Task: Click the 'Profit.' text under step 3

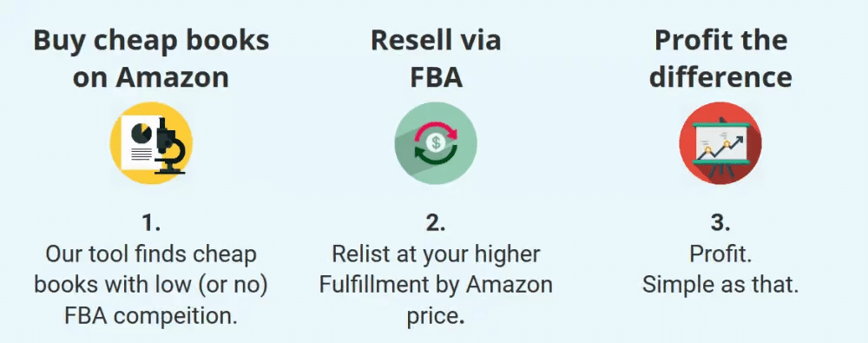Action: coord(720,254)
